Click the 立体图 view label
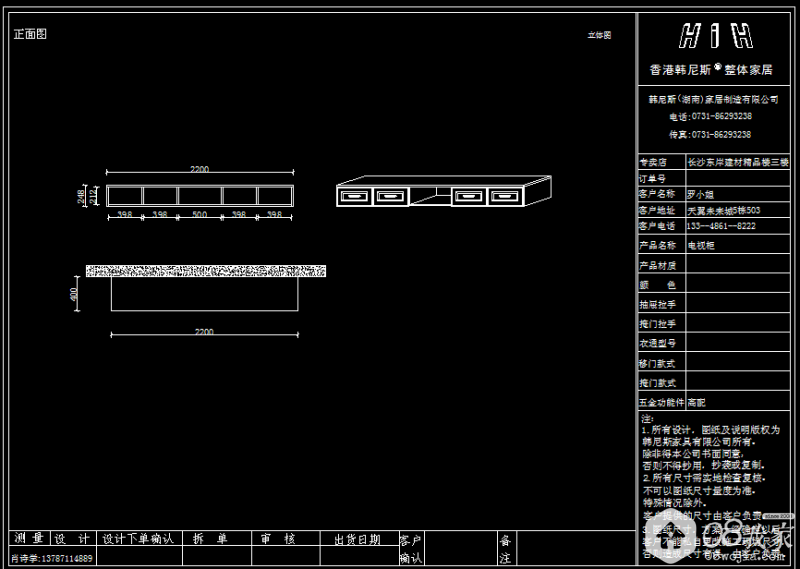 point(598,35)
